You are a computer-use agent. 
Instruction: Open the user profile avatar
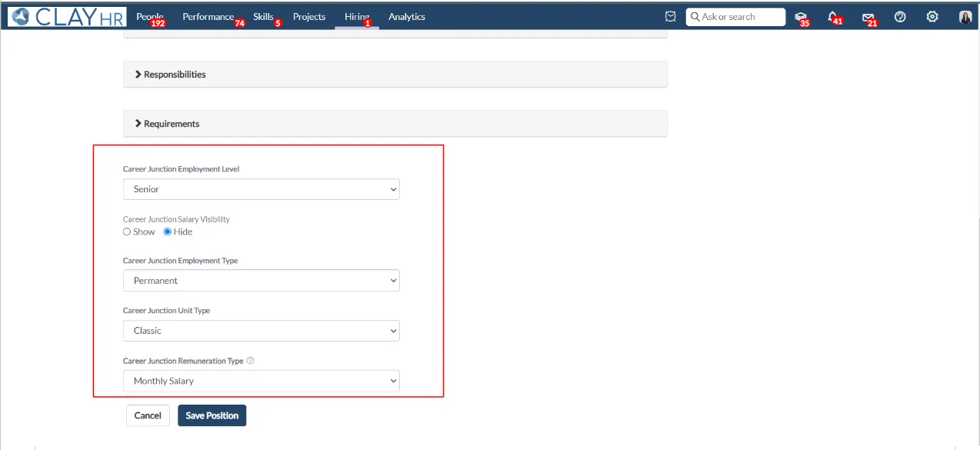click(x=965, y=17)
